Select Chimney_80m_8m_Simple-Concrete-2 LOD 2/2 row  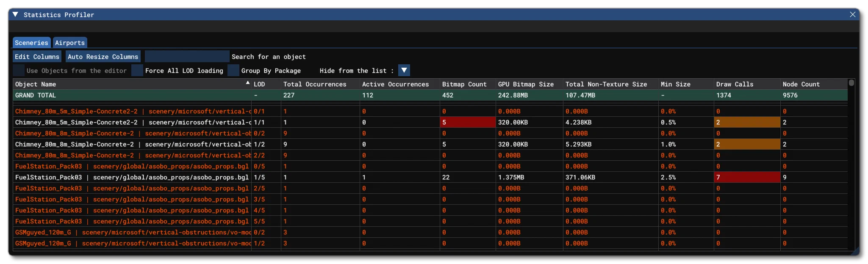[430, 155]
